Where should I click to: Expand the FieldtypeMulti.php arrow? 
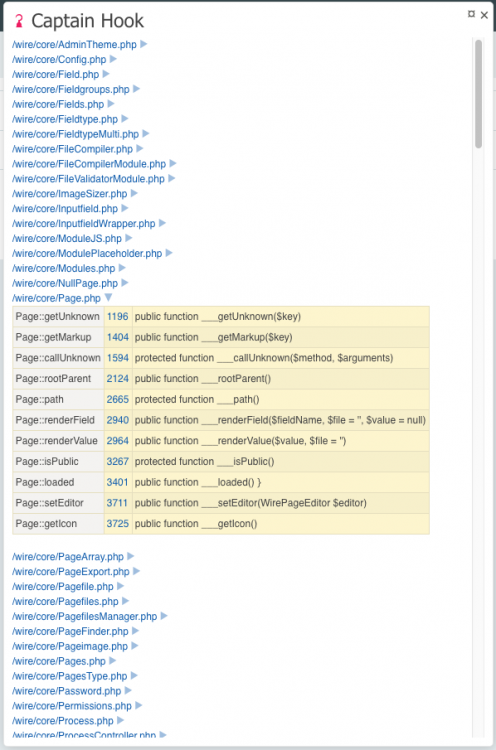[146, 133]
